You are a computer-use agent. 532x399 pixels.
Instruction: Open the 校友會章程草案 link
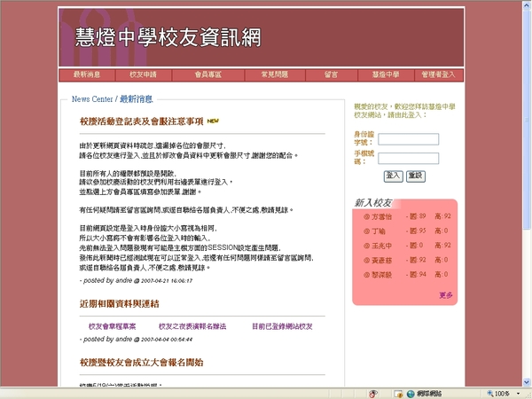pyautogui.click(x=112, y=326)
